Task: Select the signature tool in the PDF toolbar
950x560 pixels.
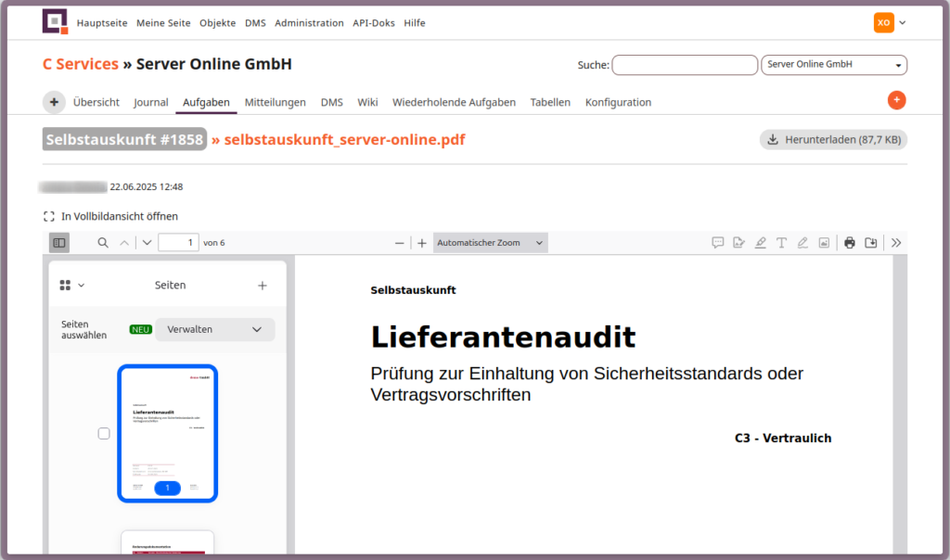Action: (738, 243)
